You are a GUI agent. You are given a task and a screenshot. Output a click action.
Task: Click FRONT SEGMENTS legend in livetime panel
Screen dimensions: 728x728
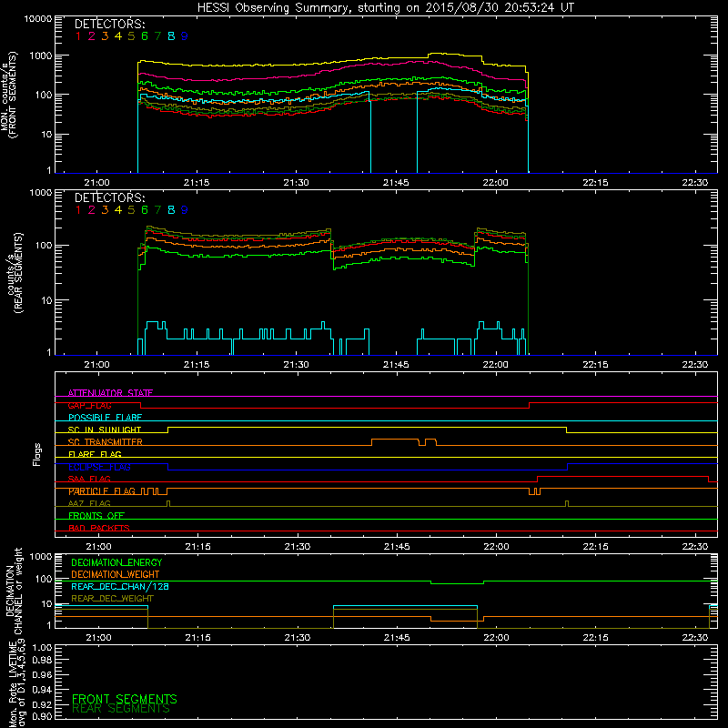[125, 699]
